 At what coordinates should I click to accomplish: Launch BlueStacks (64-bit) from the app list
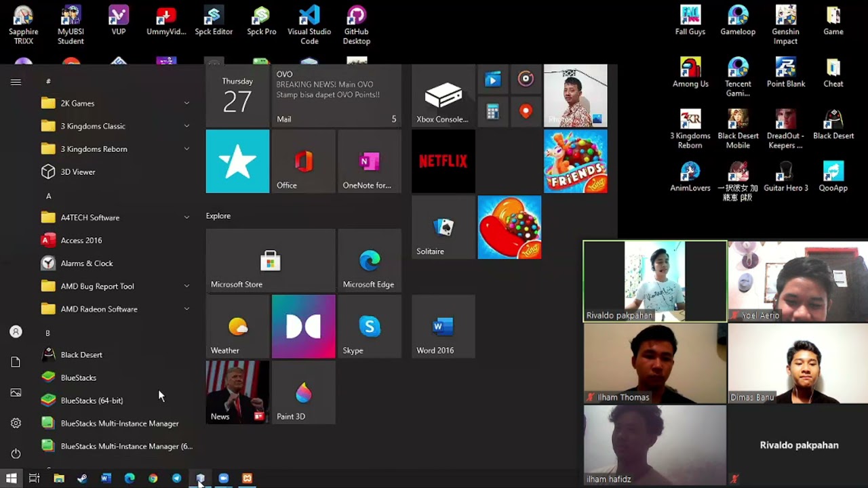[x=115, y=401]
